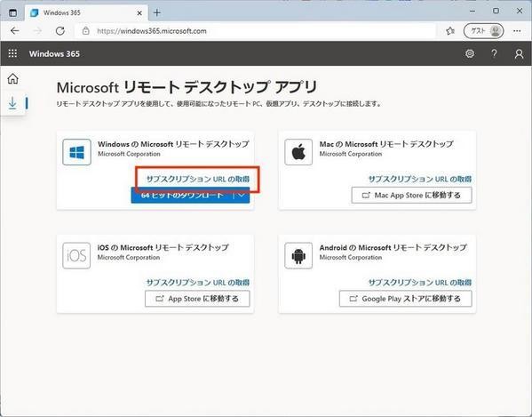
Task: Click the Windows 365 header title
Action: point(54,53)
